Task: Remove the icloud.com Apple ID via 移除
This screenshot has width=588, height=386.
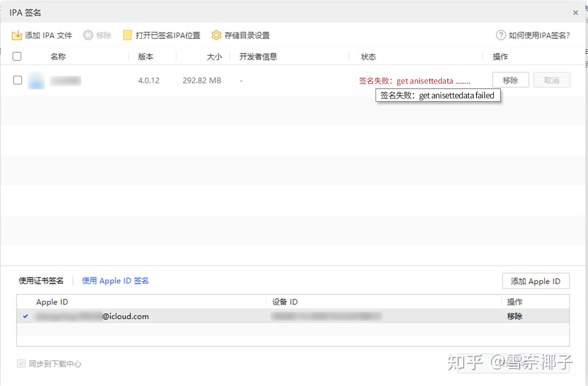Action: point(514,316)
